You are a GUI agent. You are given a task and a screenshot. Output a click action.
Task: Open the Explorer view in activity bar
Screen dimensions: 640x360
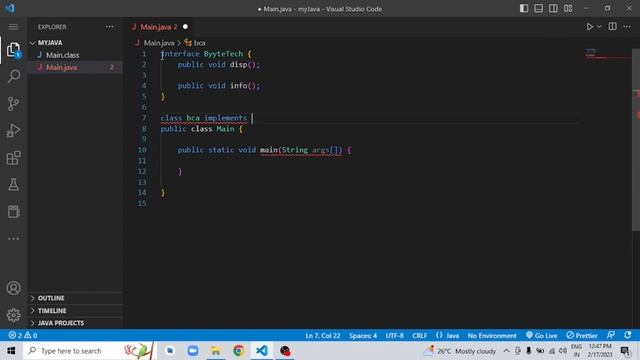click(13, 50)
